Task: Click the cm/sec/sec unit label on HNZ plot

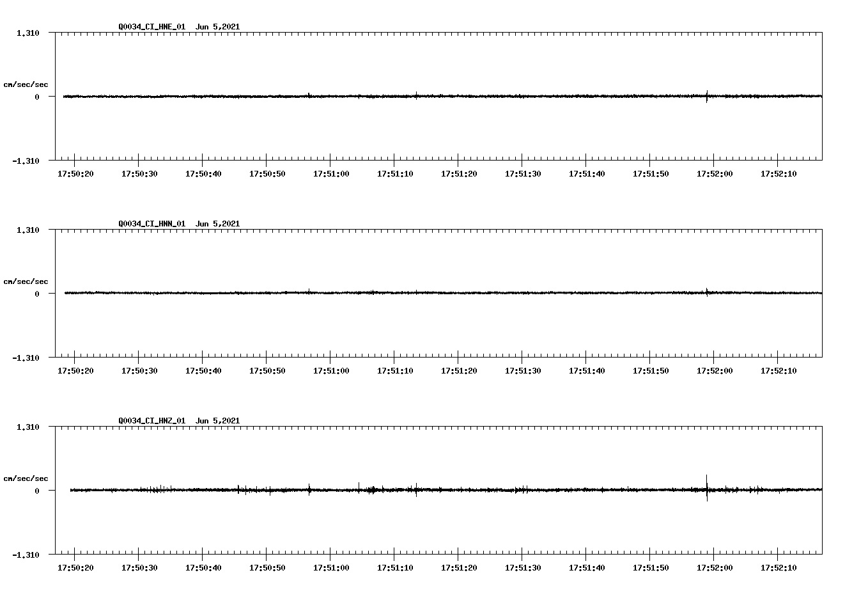Action: [x=26, y=478]
